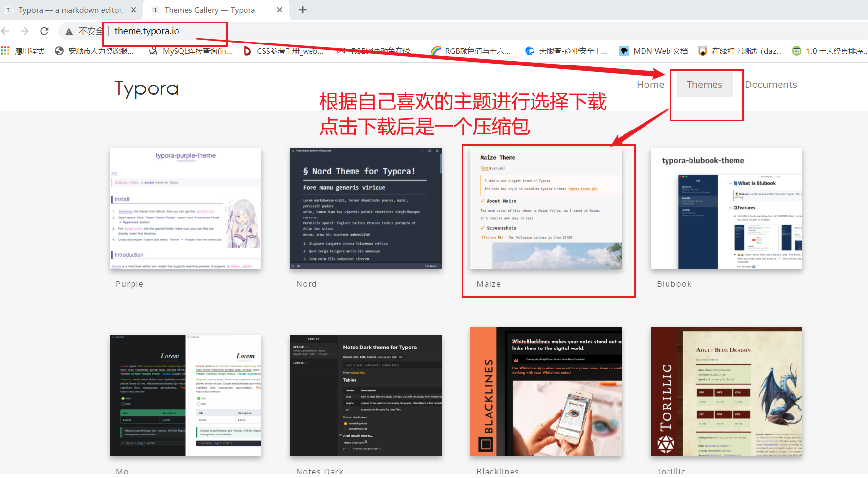The width and height of the screenshot is (868, 478).
Task: Open a new browser tab
Action: (303, 10)
